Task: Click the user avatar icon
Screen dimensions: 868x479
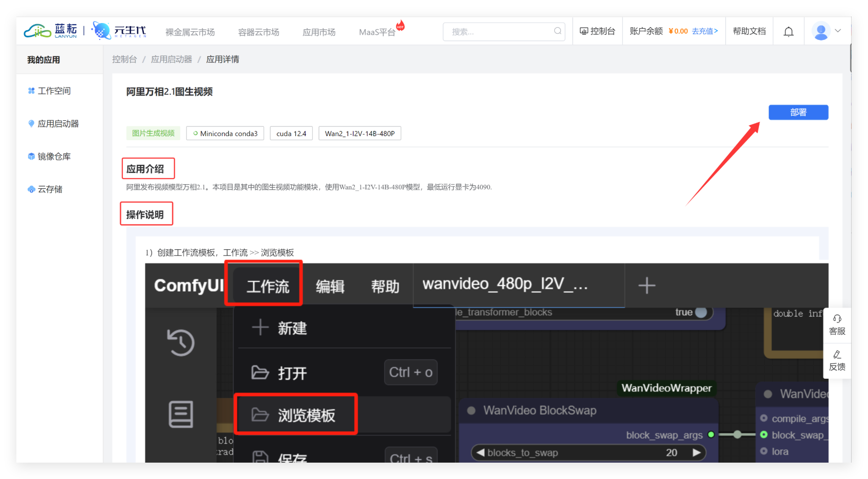Action: pyautogui.click(x=821, y=31)
